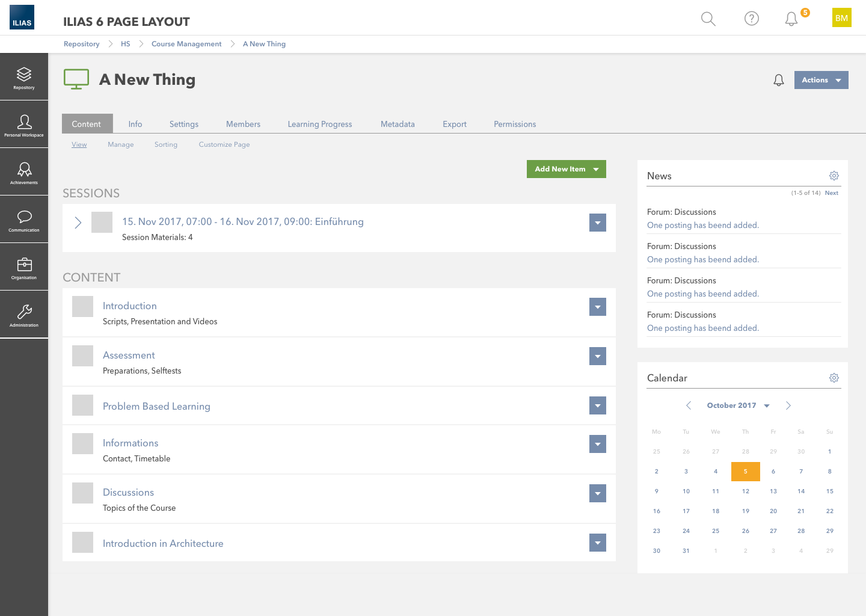Select October 5 highlighted calendar day
Viewport: 866px width, 616px height.
click(745, 472)
